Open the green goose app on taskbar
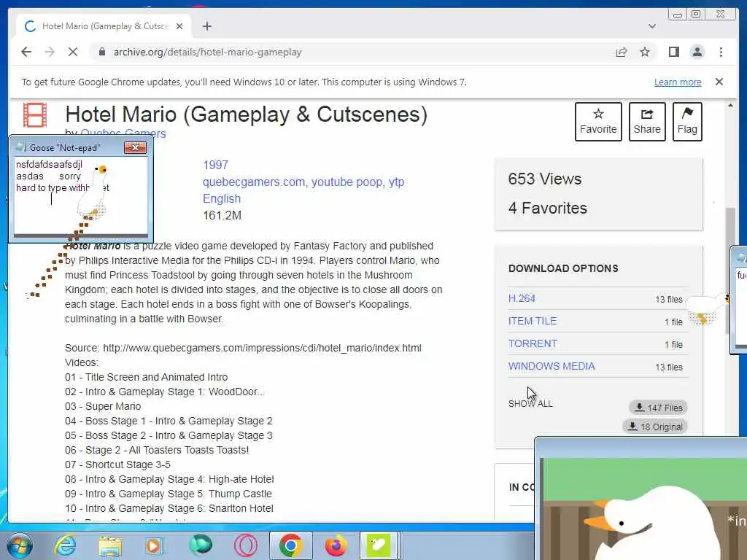Image resolution: width=747 pixels, height=560 pixels. (379, 545)
